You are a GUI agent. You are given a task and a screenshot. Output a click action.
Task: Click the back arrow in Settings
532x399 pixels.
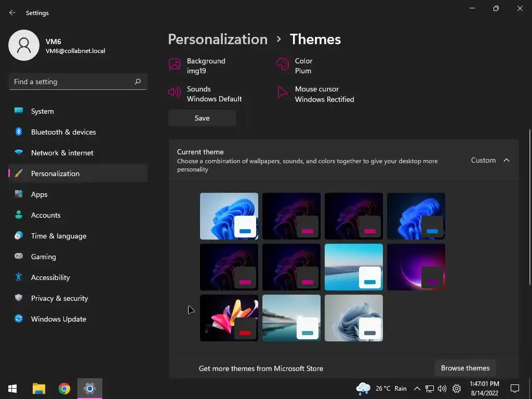click(12, 12)
